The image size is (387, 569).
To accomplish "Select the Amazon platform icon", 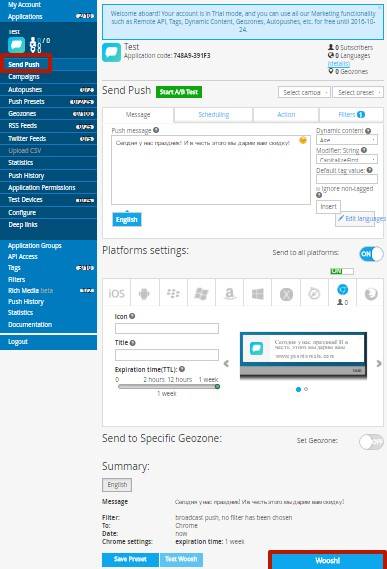I will click(x=229, y=293).
